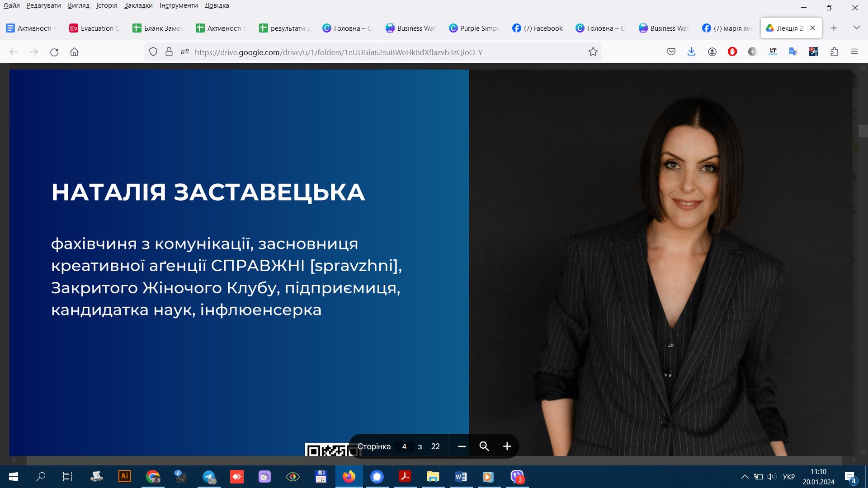Click the zoom out minus icon
The width and height of the screenshot is (868, 488).
pyautogui.click(x=462, y=446)
